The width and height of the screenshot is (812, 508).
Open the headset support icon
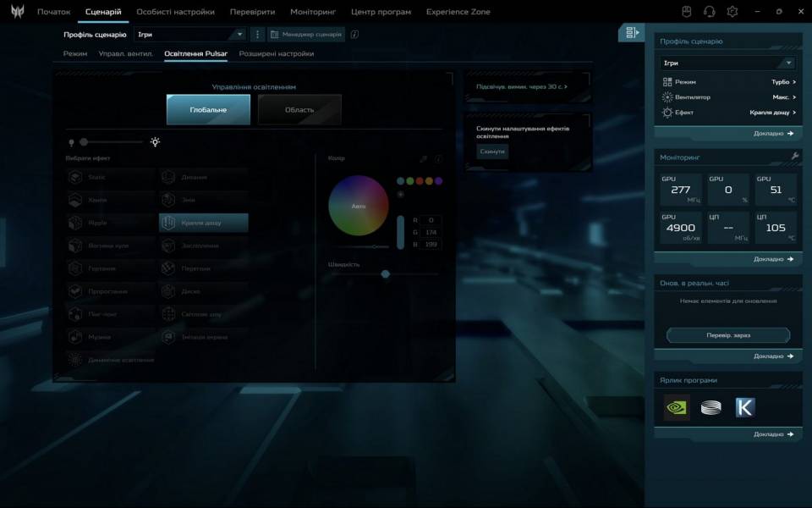tap(710, 12)
